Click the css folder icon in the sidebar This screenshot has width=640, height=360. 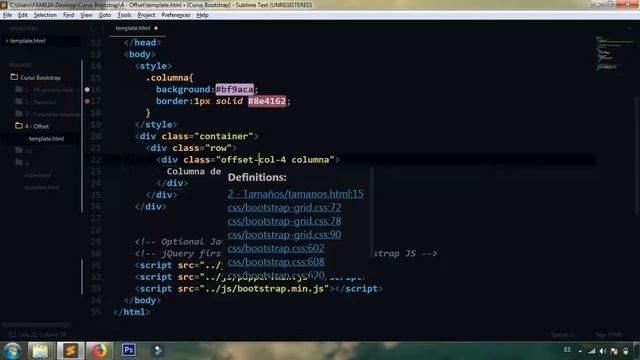19,150
